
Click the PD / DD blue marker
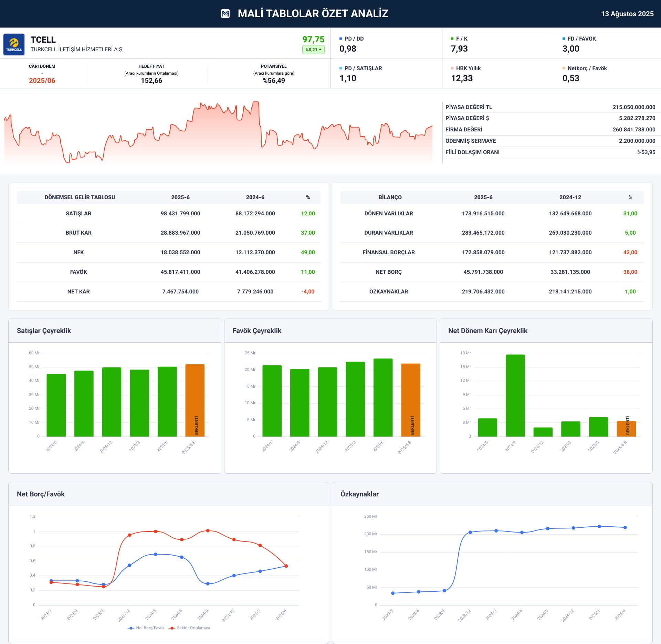tap(341, 39)
